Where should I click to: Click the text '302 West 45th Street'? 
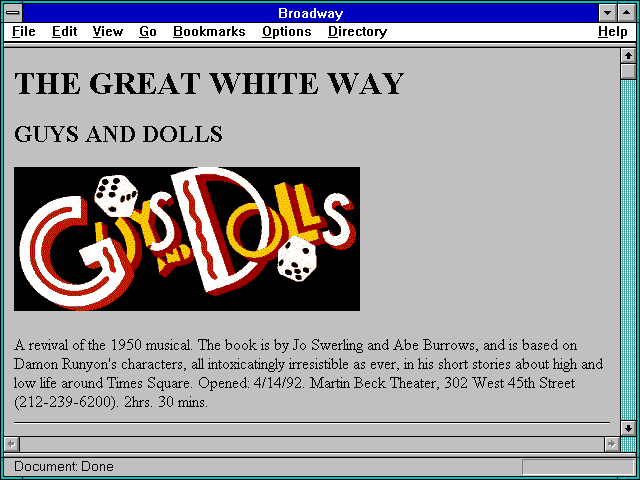[x=509, y=383]
